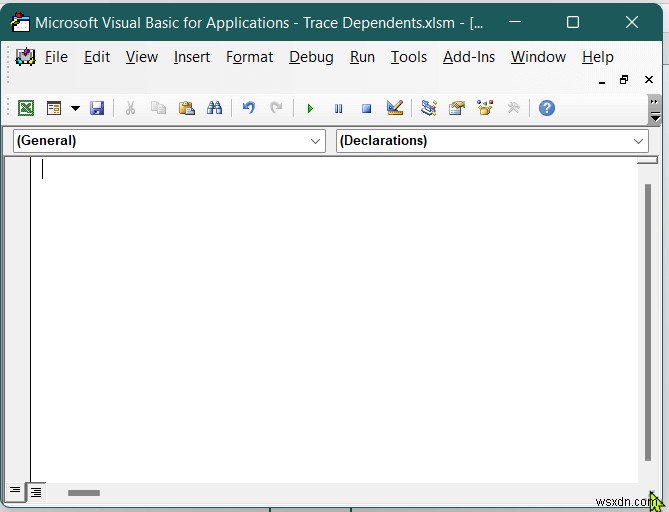Expand the toolbar options overflow arrow
This screenshot has height=512, width=669.
[x=654, y=110]
